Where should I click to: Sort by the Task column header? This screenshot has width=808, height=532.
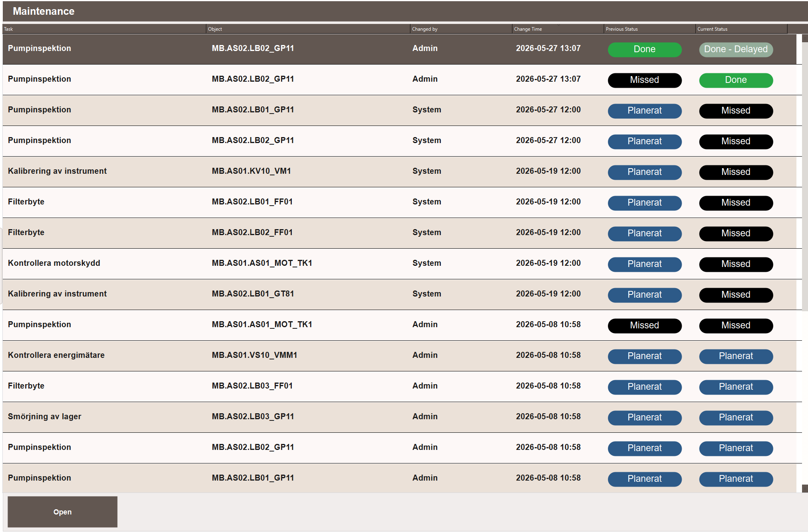[x=104, y=29]
